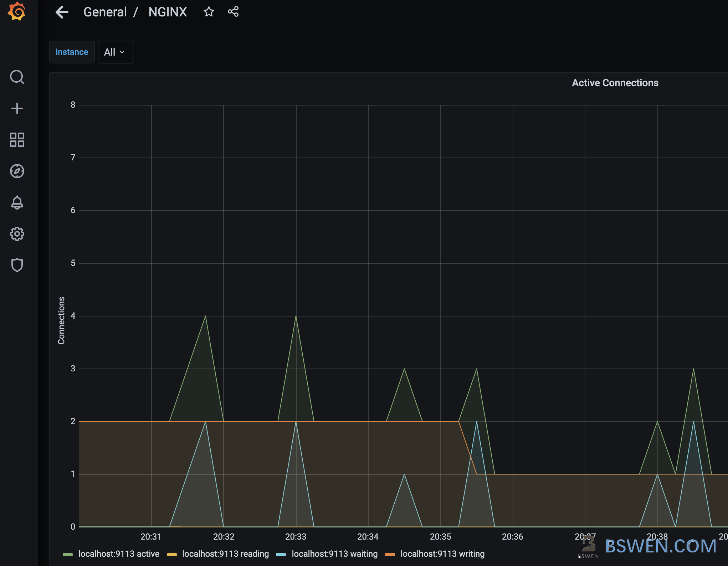728x566 pixels.
Task: Expand the instance All dropdown
Action: tap(115, 52)
